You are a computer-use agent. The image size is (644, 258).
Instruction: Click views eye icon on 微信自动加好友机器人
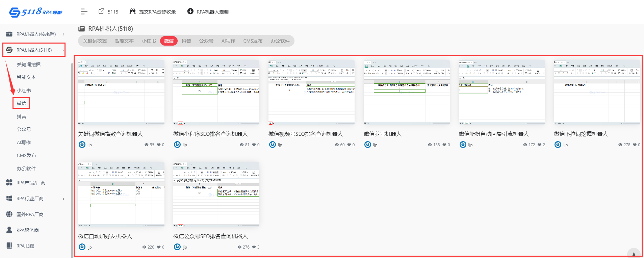point(145,247)
